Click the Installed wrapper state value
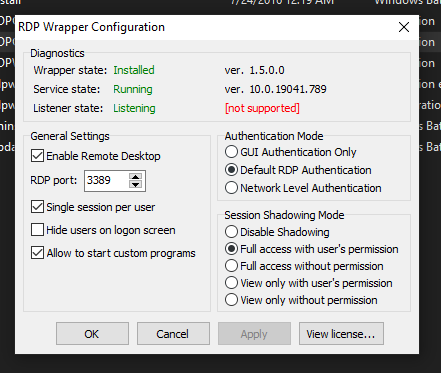 pyautogui.click(x=134, y=70)
